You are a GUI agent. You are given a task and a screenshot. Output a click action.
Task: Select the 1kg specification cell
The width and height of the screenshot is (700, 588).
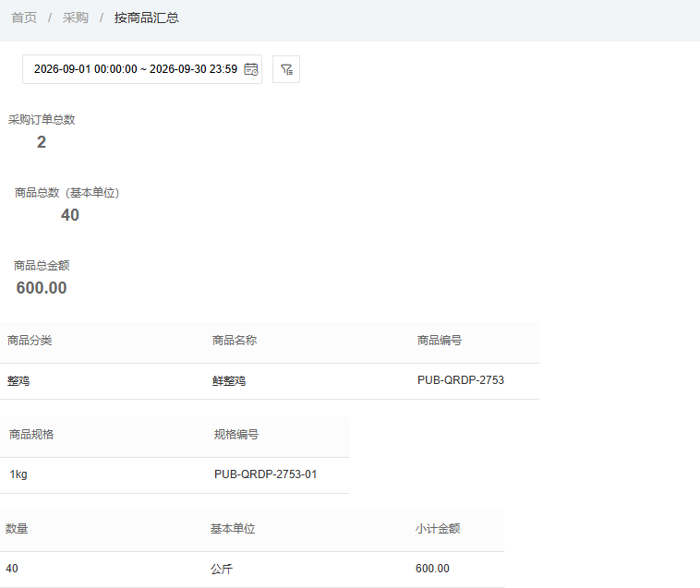(x=18, y=474)
